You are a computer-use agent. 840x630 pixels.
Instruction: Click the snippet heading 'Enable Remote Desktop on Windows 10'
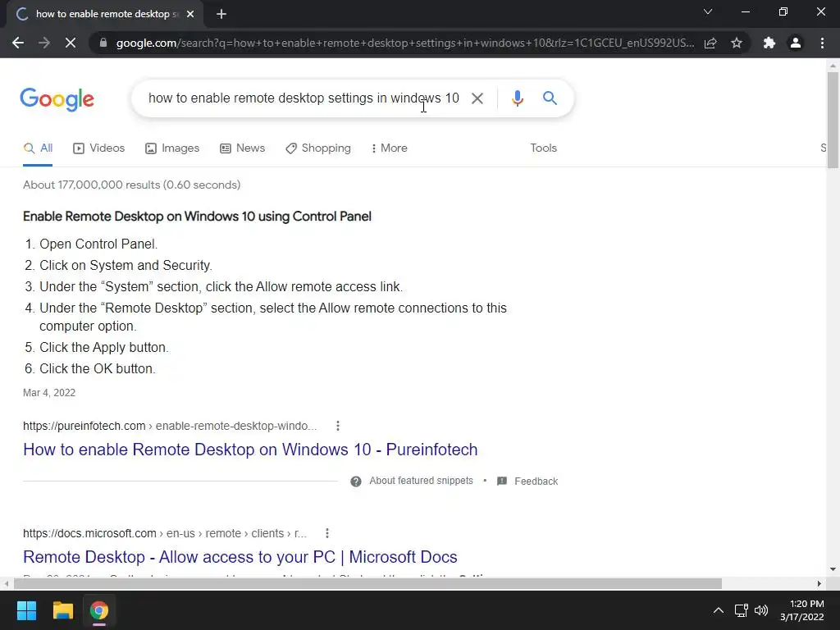coord(197,217)
